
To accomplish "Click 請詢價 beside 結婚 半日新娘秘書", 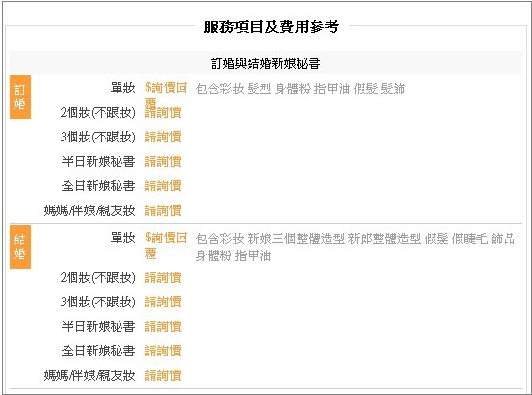I will click(x=163, y=326).
